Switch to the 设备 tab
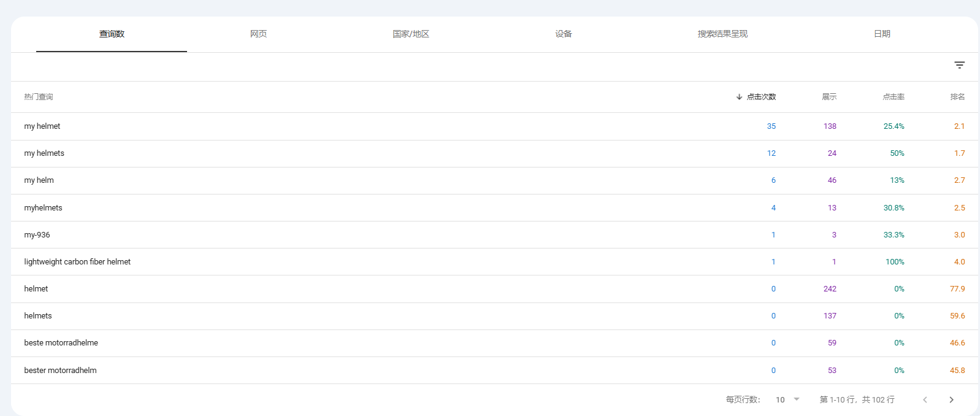 (564, 34)
